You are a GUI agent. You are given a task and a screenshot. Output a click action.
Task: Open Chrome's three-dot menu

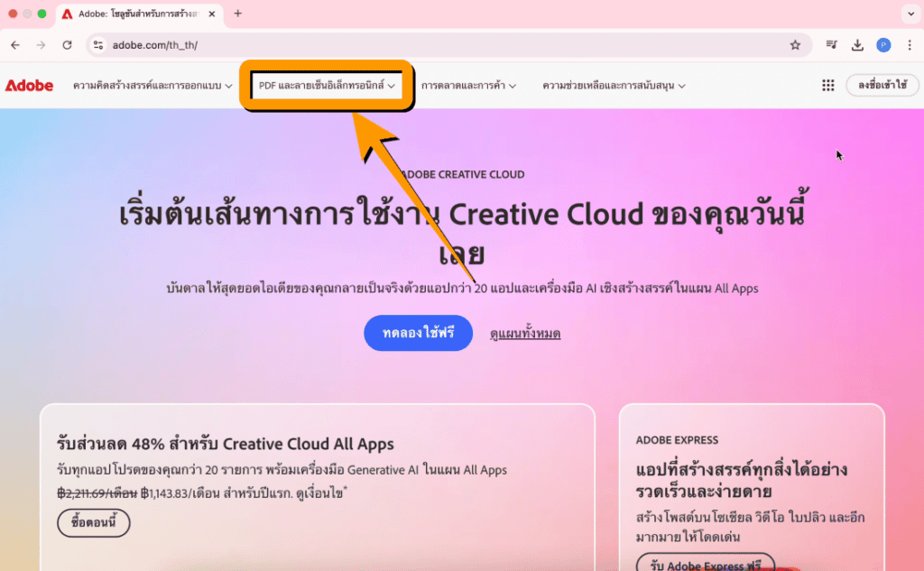[910, 44]
